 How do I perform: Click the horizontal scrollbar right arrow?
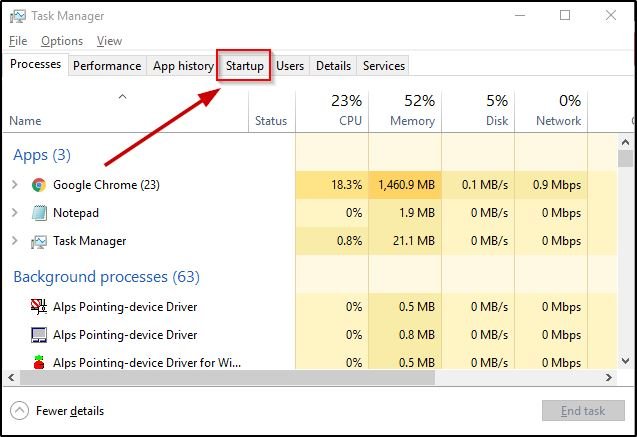609,378
